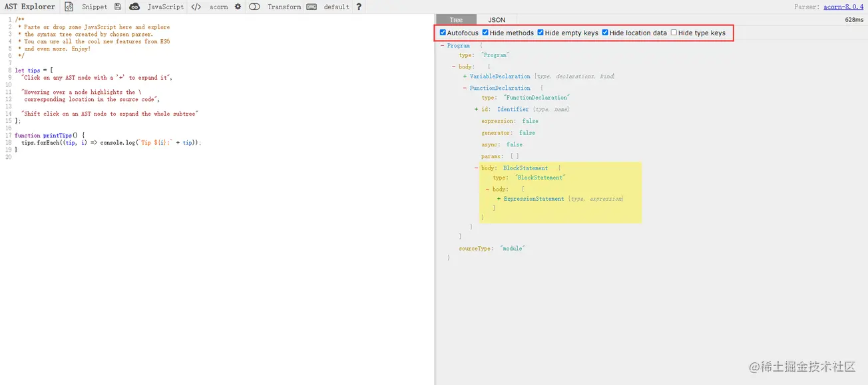
Task: Click the keyboard icon before default
Action: 312,7
